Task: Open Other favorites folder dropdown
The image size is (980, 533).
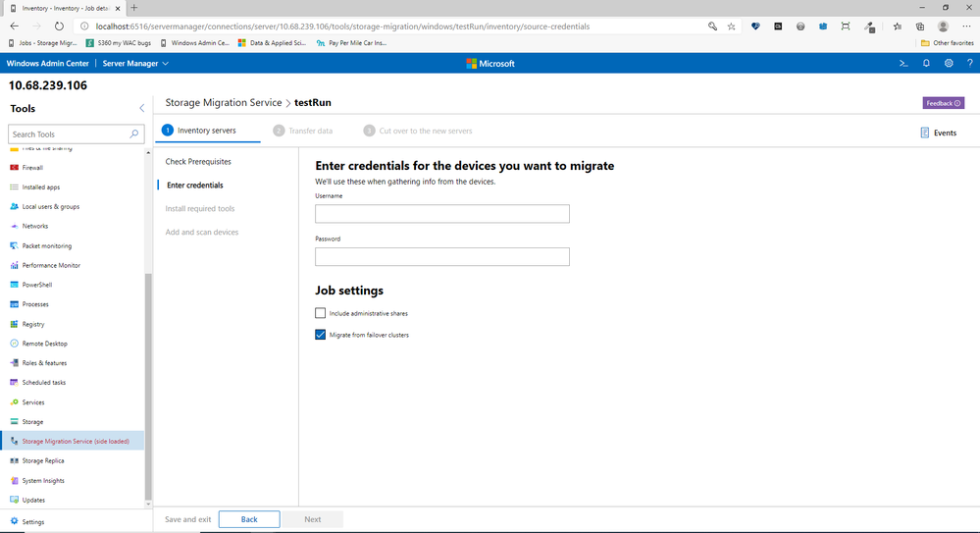Action: (947, 43)
